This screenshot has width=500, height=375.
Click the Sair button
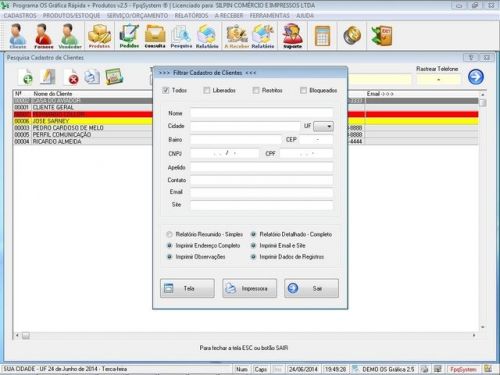pos(311,288)
